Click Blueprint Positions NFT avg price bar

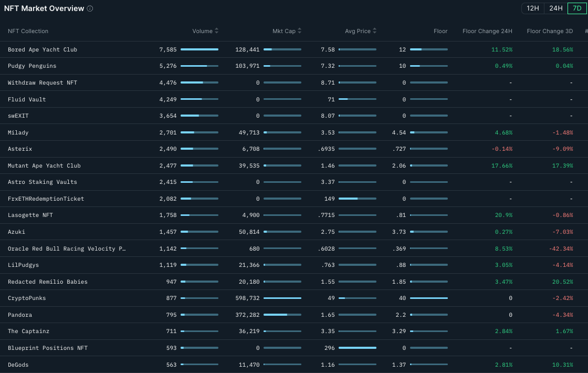tap(358, 348)
